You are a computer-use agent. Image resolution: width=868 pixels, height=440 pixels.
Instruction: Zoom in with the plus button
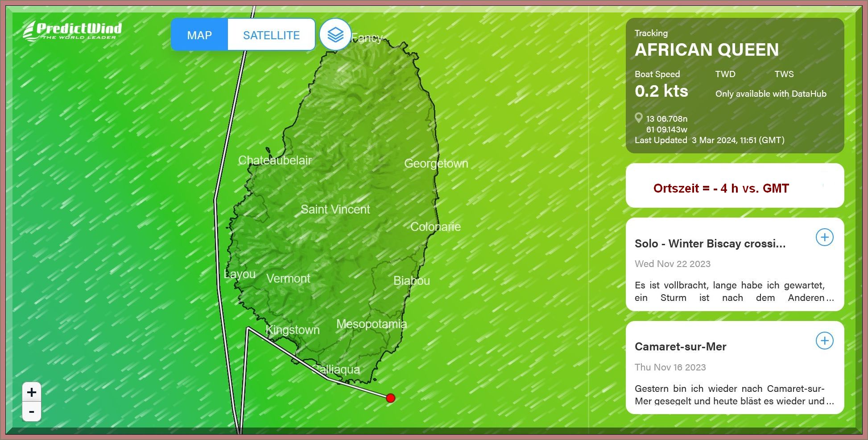[32, 392]
